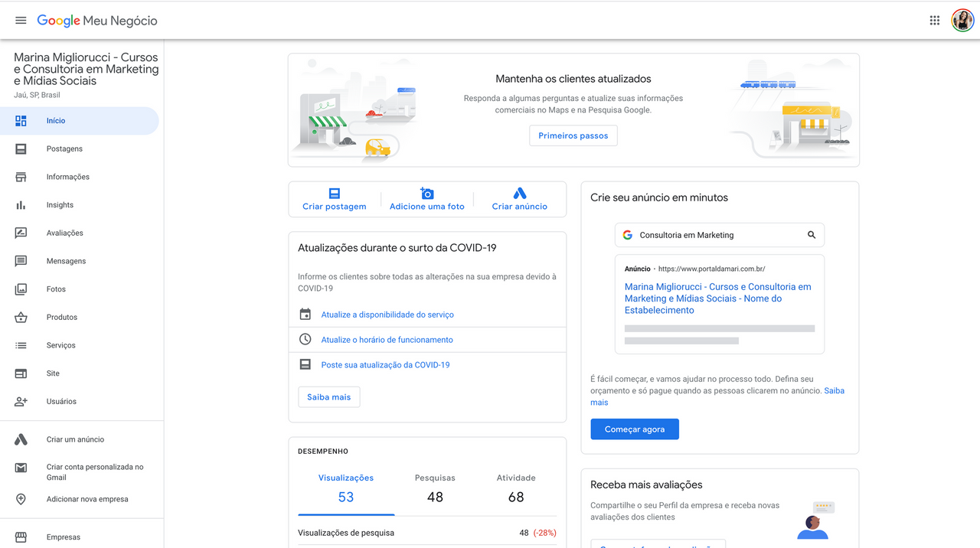Click the Empresas store icon
The width and height of the screenshot is (980, 548).
coord(21,537)
